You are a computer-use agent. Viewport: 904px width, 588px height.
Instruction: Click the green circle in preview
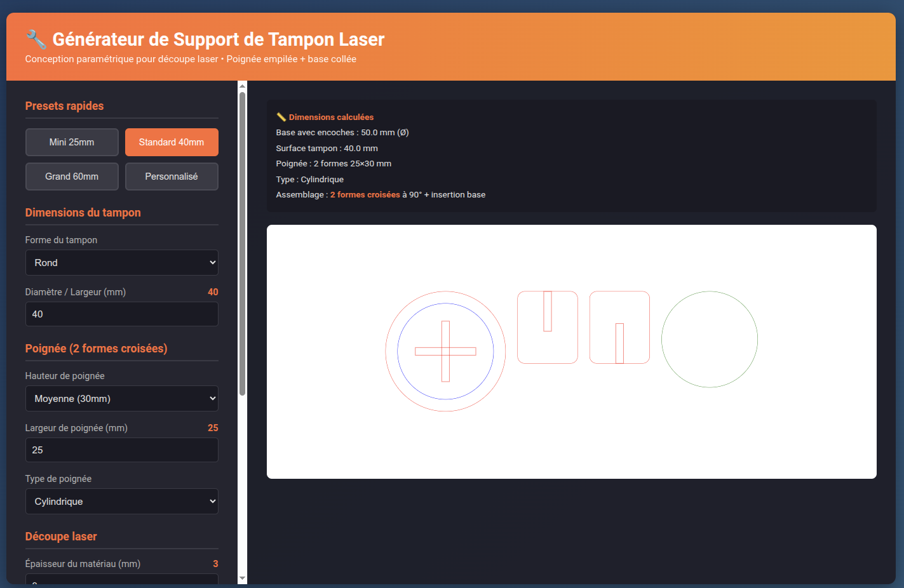click(x=710, y=292)
